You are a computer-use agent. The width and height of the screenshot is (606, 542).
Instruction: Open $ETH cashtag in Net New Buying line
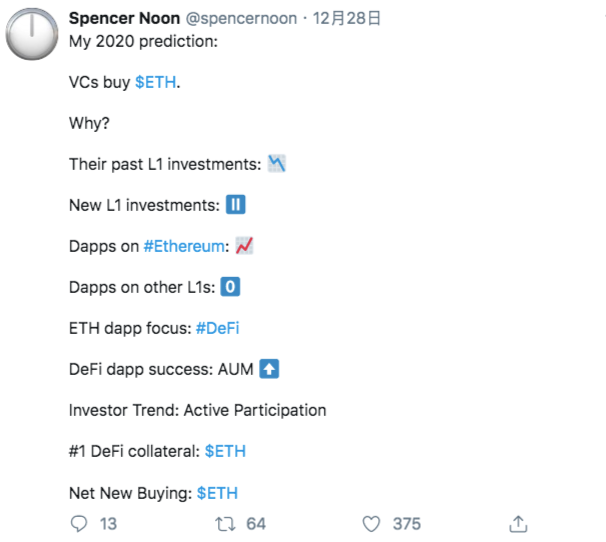[x=217, y=493]
